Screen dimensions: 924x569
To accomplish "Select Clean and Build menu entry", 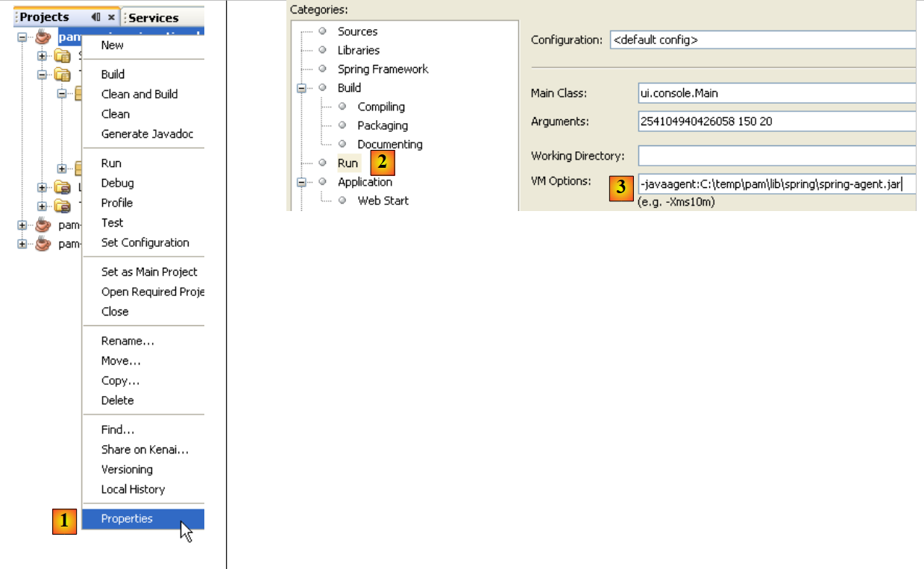I will tap(139, 94).
